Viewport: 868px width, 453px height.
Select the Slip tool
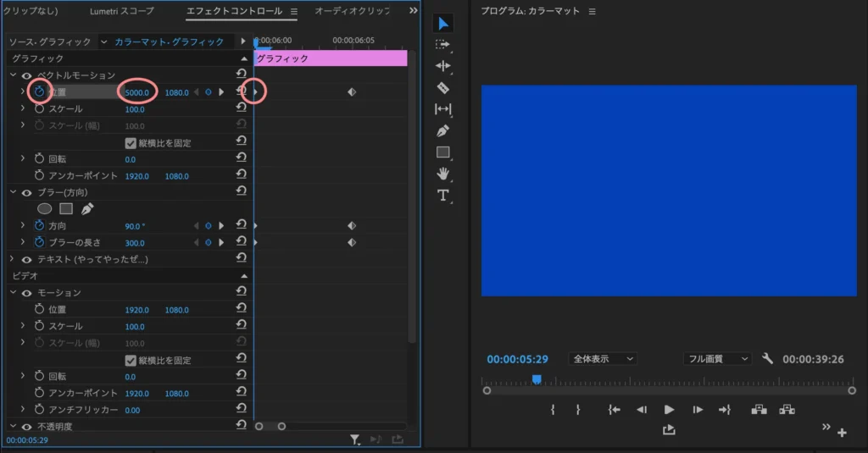[442, 109]
